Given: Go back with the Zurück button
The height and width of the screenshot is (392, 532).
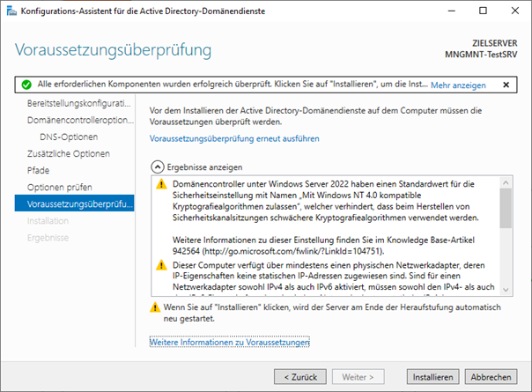Looking at the screenshot, I should [x=300, y=376].
